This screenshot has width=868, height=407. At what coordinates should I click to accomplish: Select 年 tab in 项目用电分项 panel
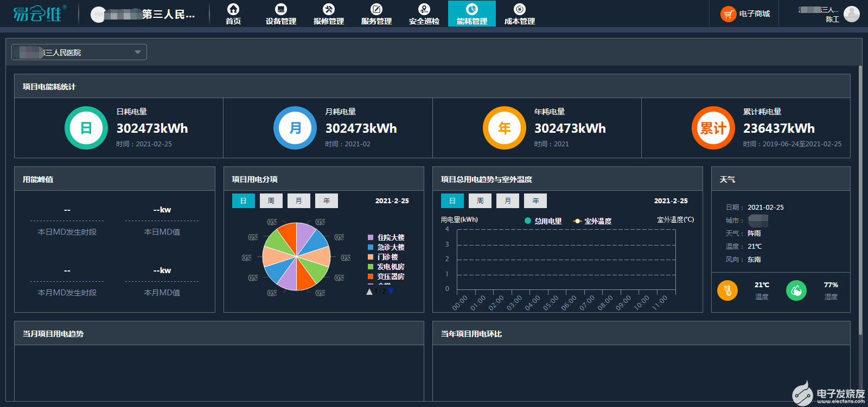pos(327,201)
